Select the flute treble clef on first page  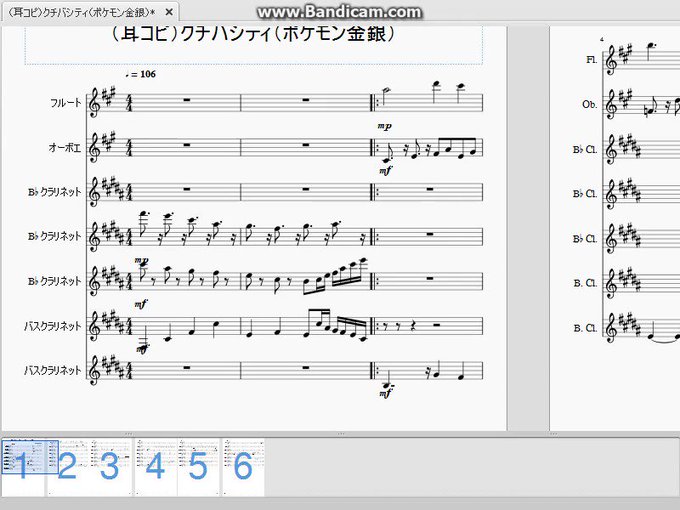[94, 103]
